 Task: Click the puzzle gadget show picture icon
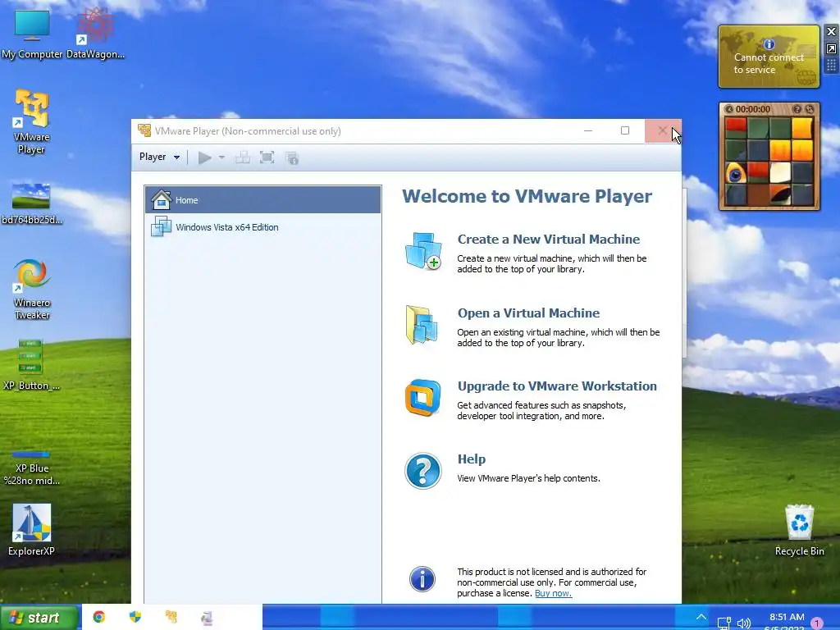click(797, 109)
